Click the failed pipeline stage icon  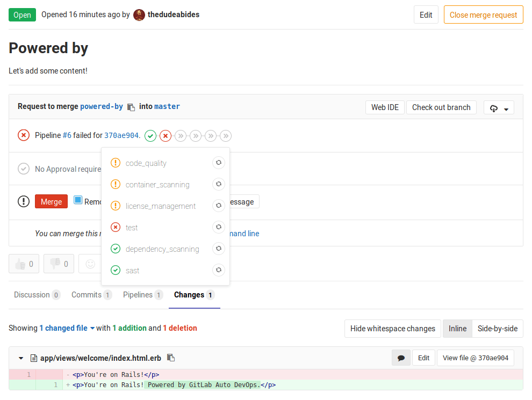[x=166, y=136]
